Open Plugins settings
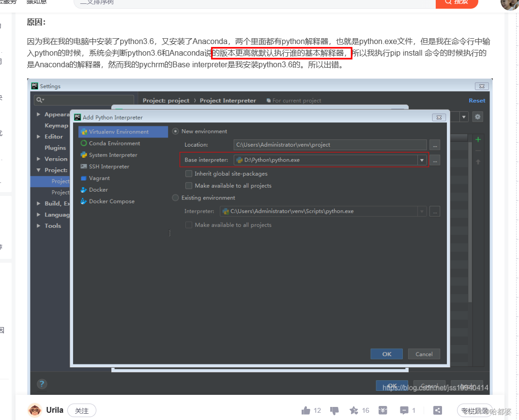Viewport: 519px width, 420px height. tap(55, 148)
